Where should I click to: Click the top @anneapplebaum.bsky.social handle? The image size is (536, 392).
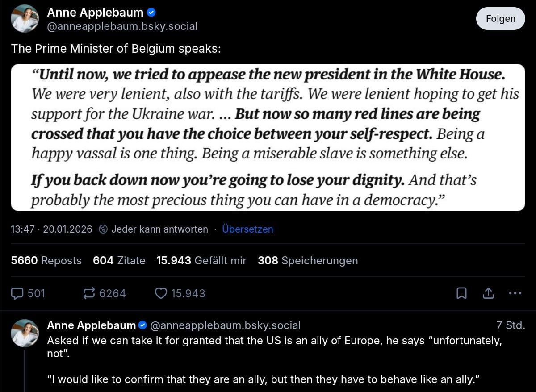[x=122, y=26]
